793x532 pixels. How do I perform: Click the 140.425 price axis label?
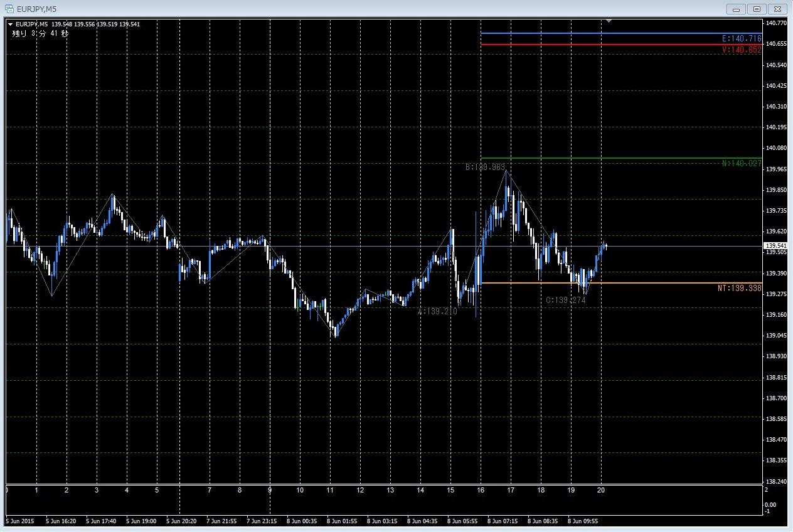[x=777, y=86]
